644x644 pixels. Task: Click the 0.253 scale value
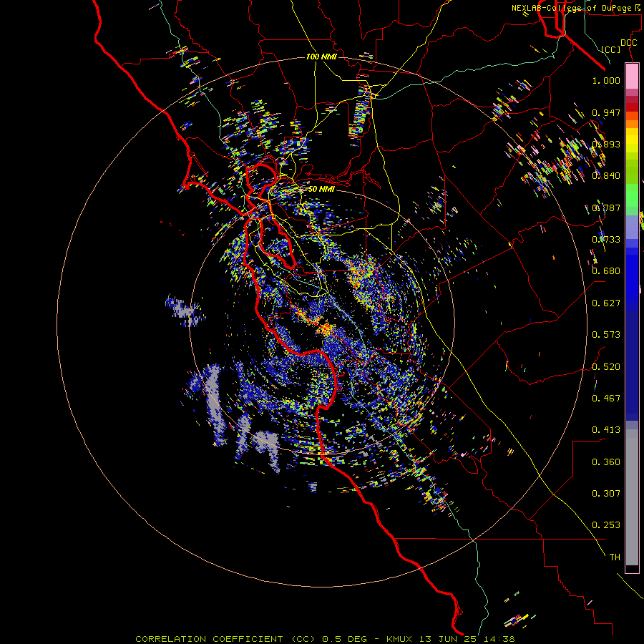point(606,525)
